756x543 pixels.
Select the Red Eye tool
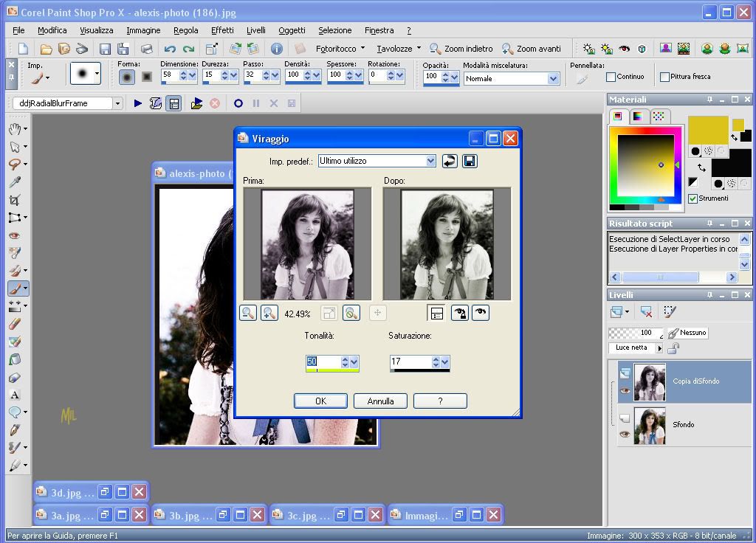15,235
